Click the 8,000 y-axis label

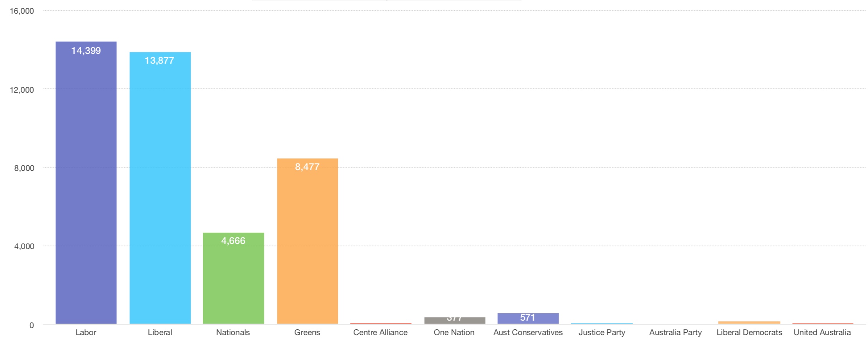click(x=24, y=168)
